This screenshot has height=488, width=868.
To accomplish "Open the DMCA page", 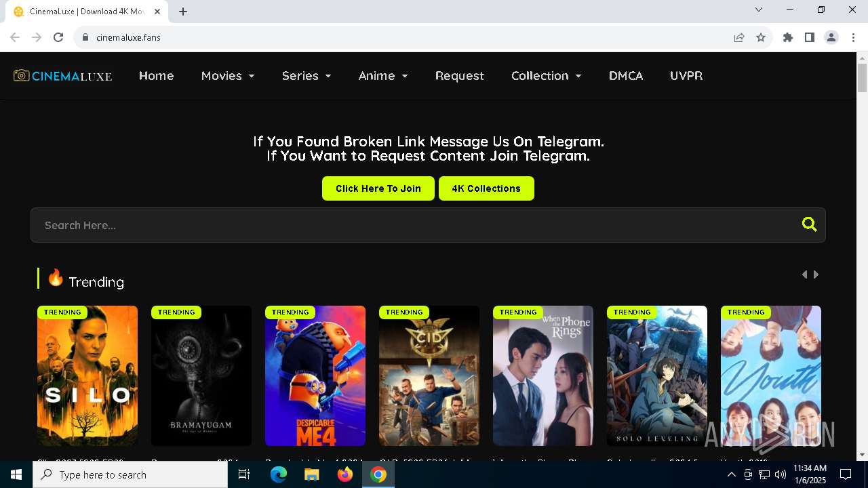I will click(626, 76).
